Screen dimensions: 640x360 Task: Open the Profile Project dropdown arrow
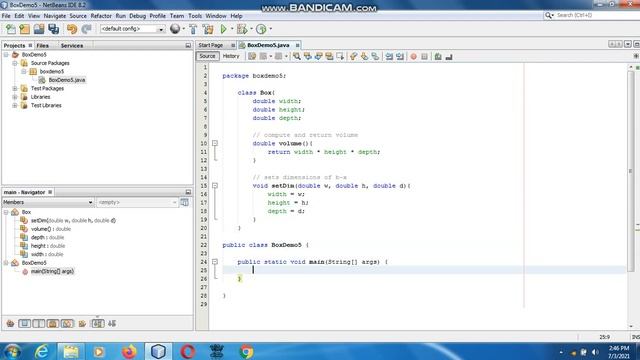pyautogui.click(x=271, y=29)
